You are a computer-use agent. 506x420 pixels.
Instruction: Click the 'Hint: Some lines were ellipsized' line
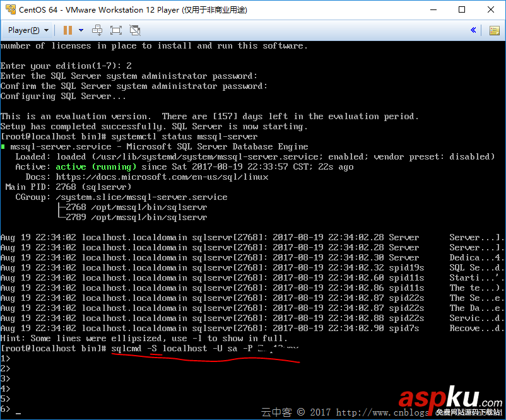coord(144,339)
